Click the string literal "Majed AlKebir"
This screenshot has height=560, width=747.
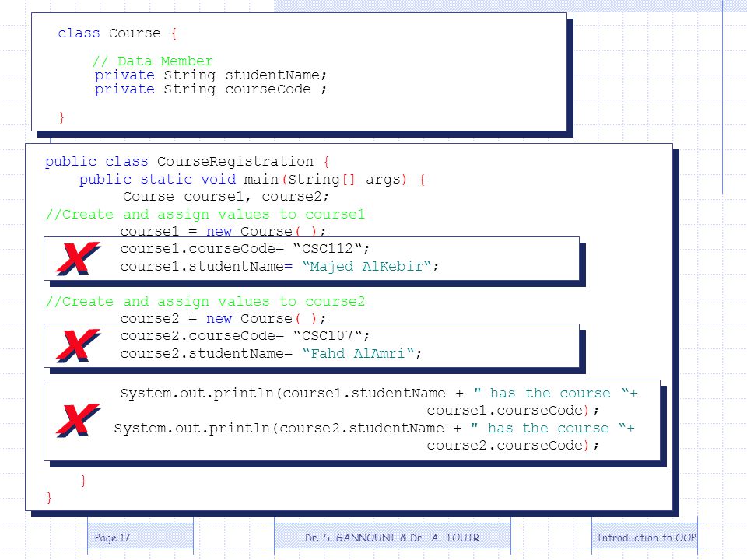pos(366,266)
